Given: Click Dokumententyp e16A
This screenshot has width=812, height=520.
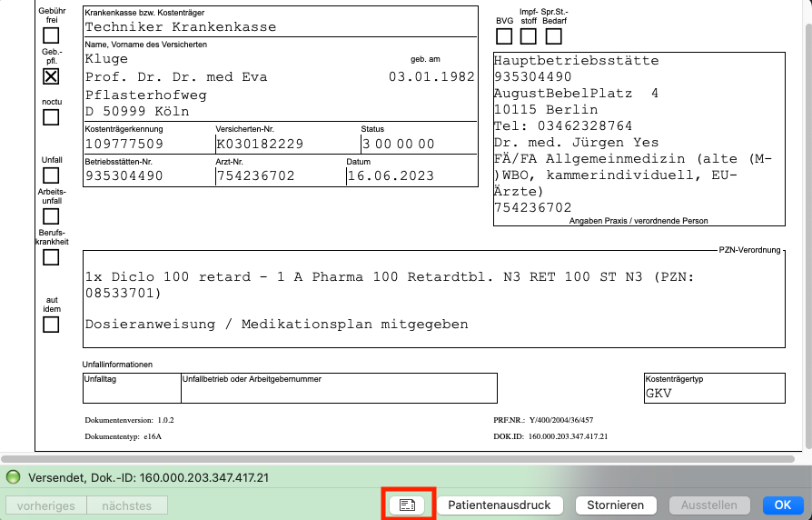Looking at the screenshot, I should point(124,436).
